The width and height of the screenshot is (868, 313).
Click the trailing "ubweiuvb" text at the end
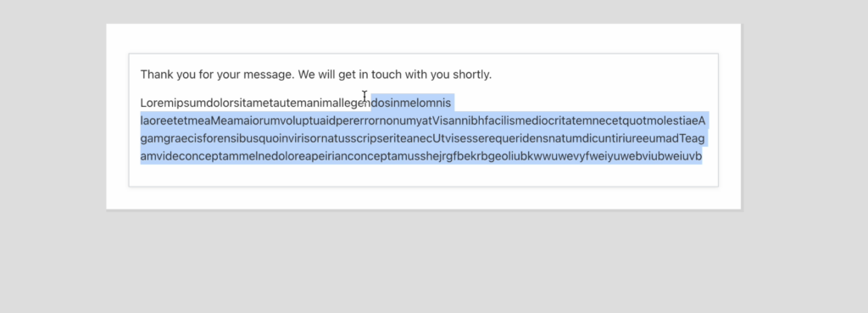pos(678,156)
